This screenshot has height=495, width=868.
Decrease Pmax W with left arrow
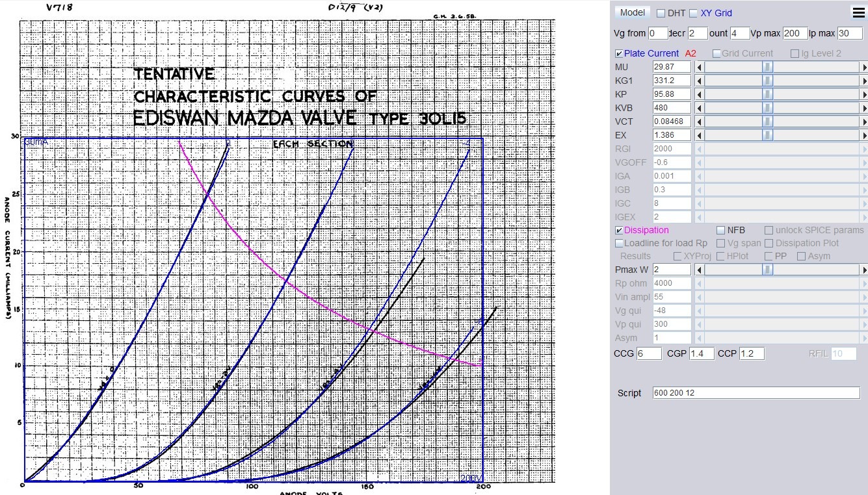pos(700,270)
